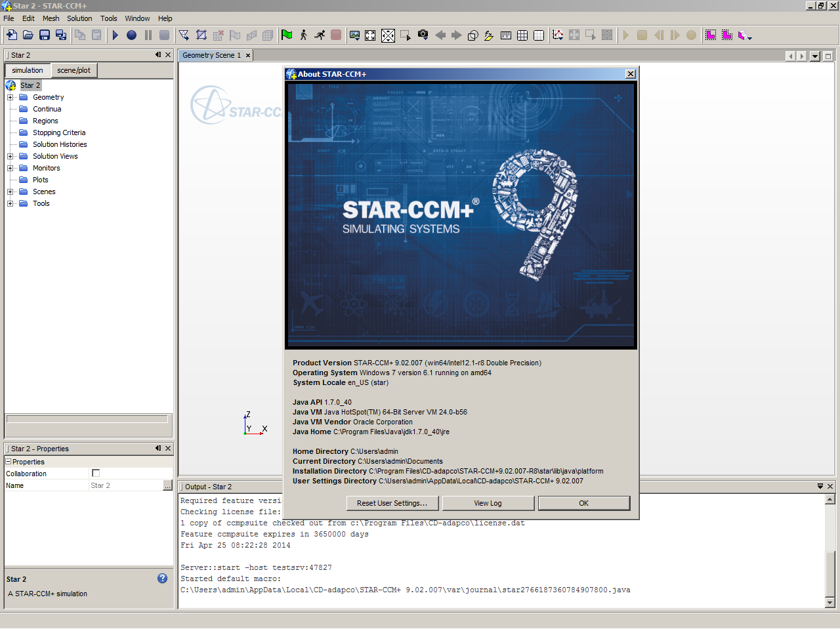Open the scene tab list dropdown arrow

815,56
